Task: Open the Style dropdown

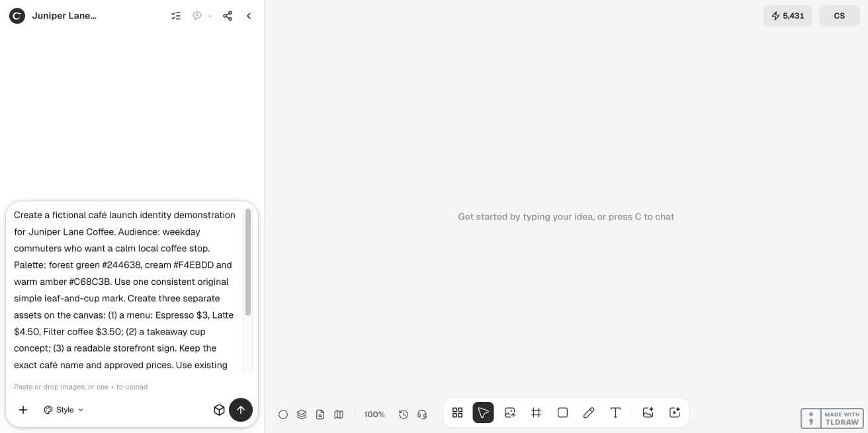Action: (64, 410)
